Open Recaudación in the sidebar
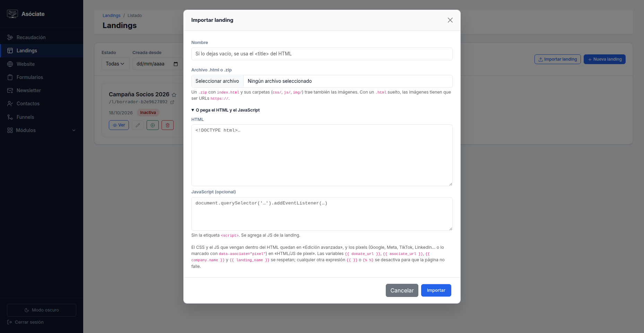This screenshot has width=644, height=333. [42, 37]
